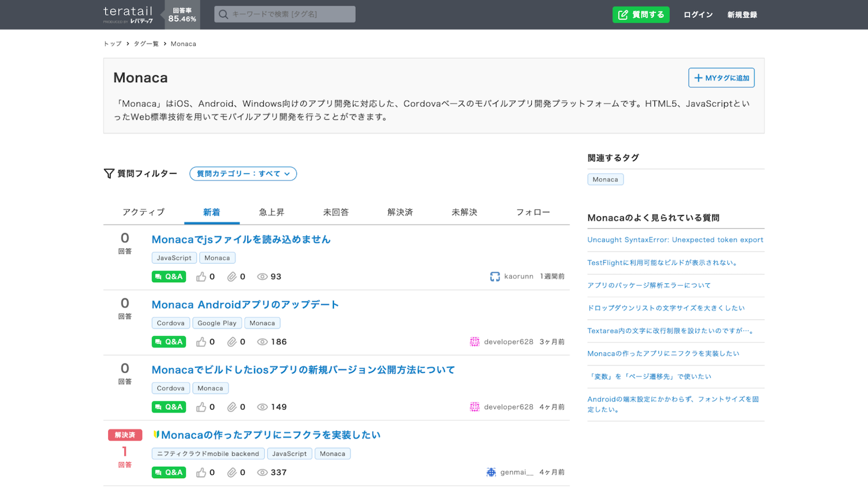Select the フォロー tab
868x491 pixels.
point(533,212)
